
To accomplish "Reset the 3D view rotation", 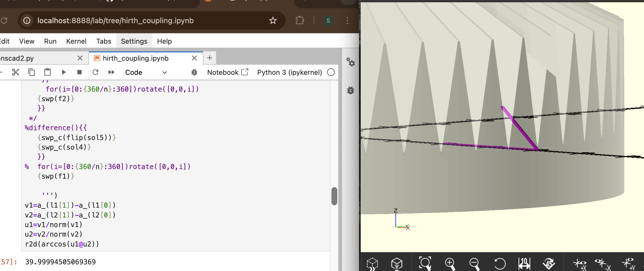I will coord(500,264).
